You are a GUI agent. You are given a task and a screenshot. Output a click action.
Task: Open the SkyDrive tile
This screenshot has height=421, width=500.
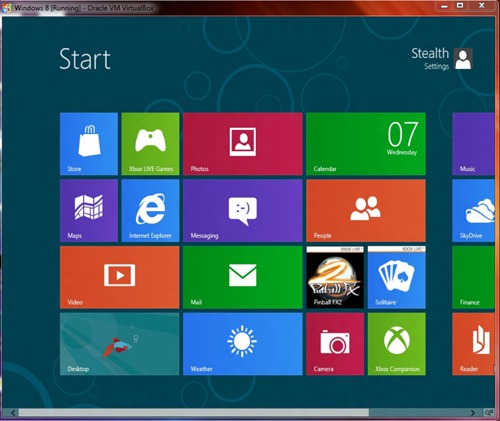(473, 211)
